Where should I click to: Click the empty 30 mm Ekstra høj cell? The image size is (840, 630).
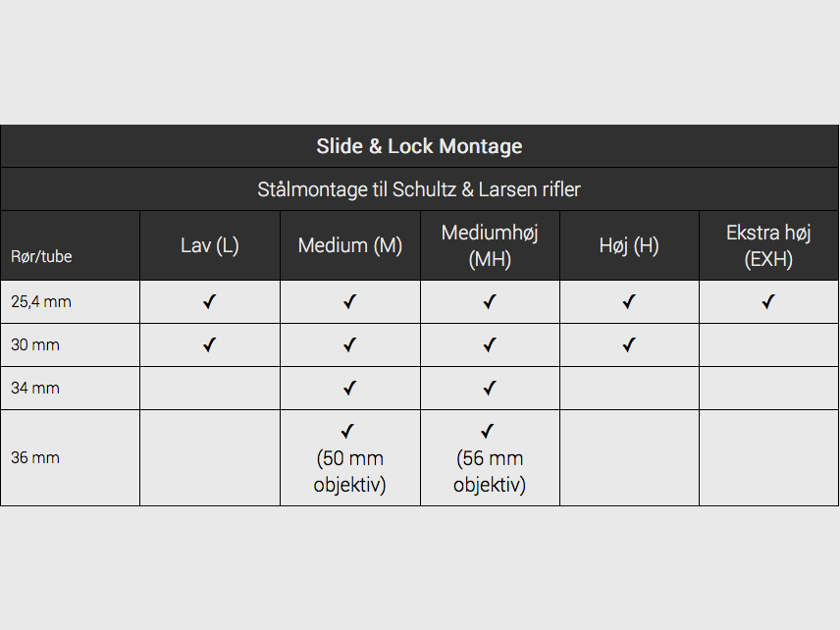pyautogui.click(x=768, y=345)
